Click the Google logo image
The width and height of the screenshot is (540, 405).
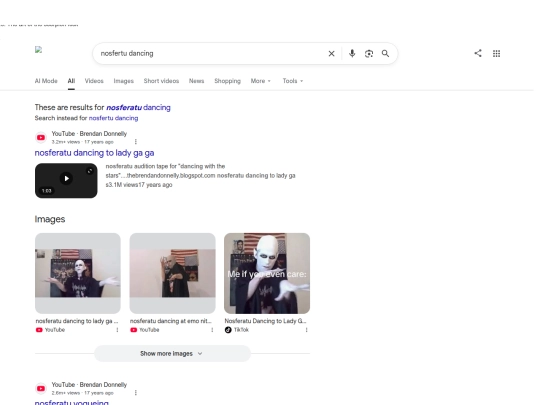coord(39,50)
